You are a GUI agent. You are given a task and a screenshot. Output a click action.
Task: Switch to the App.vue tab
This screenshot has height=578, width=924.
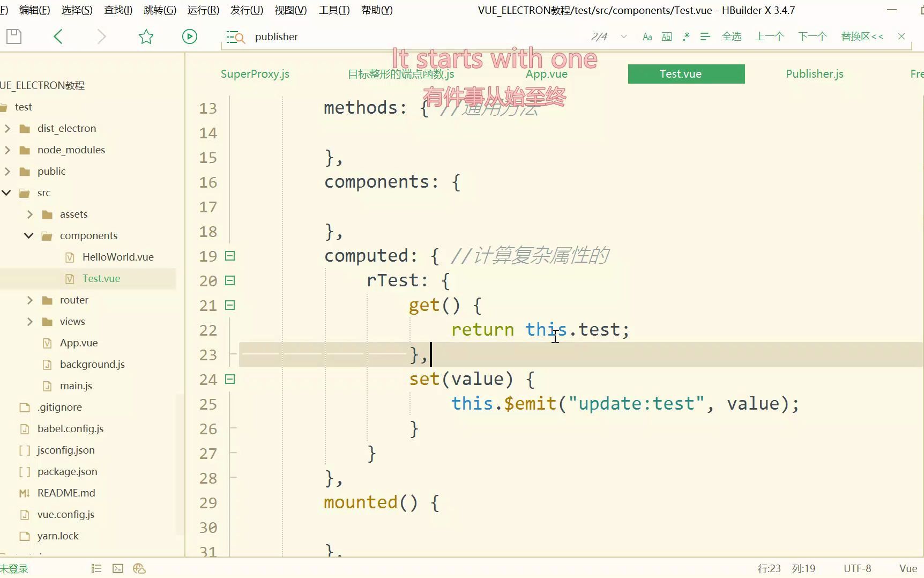546,73
